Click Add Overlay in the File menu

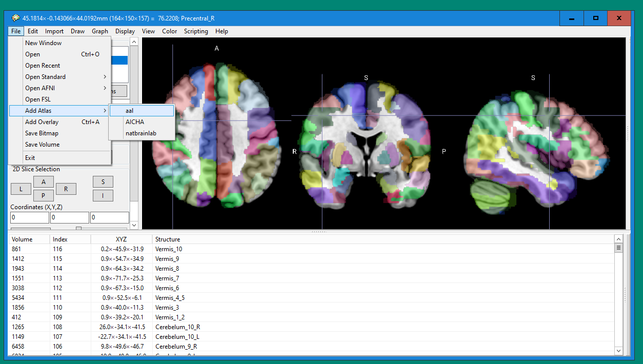[x=42, y=122]
